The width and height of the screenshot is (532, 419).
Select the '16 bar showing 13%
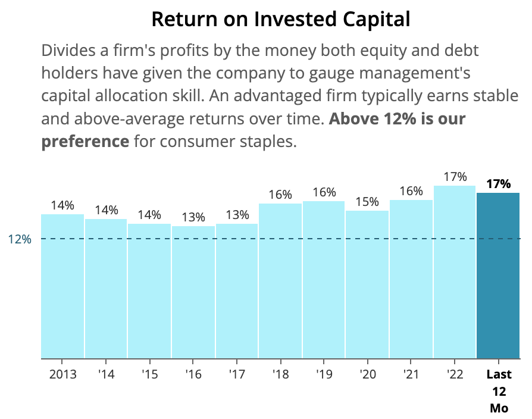coord(193,292)
